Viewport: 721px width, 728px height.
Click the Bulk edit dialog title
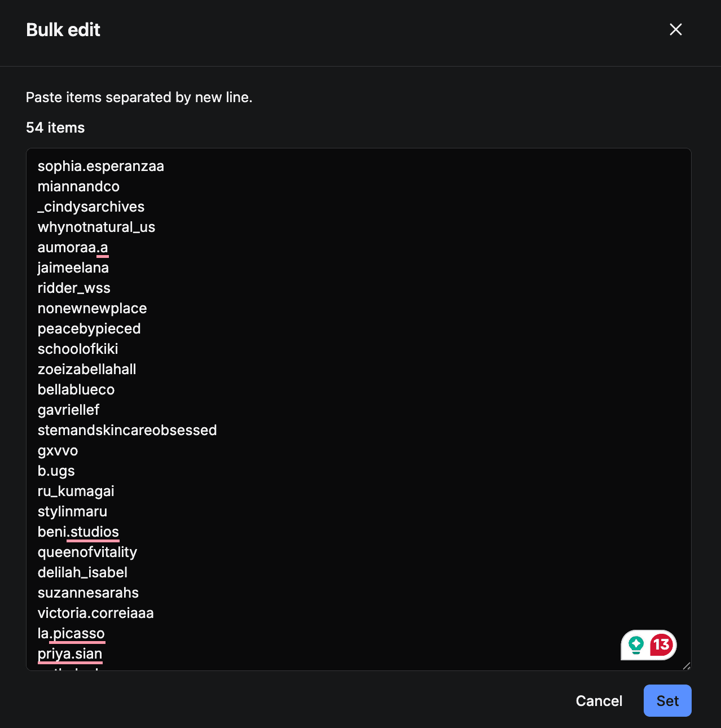click(63, 29)
